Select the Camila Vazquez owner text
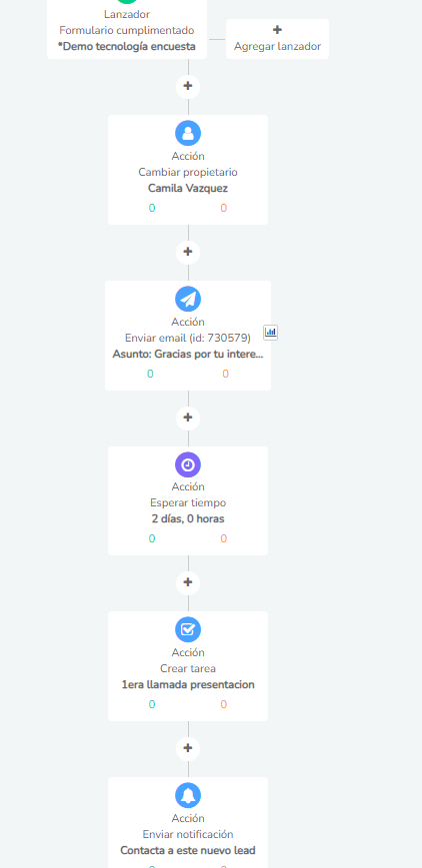422x868 pixels. pyautogui.click(x=188, y=188)
